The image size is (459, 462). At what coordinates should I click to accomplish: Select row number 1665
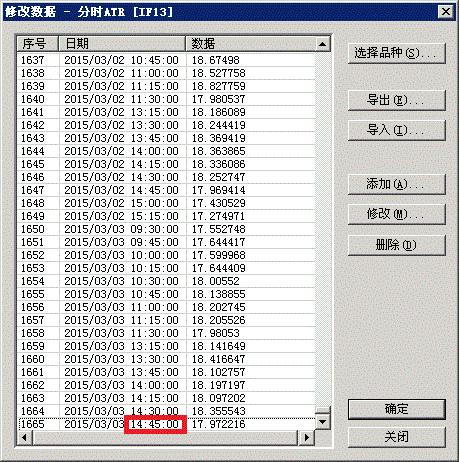(33, 424)
